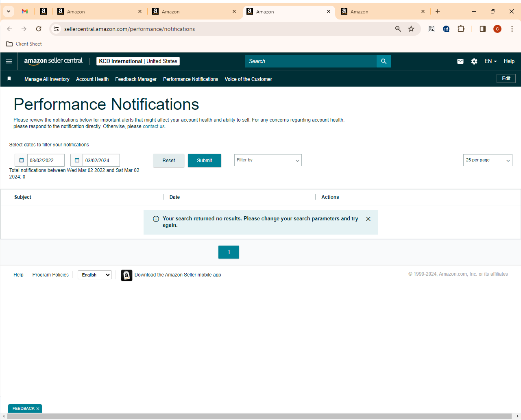Click the horizontal scrollbar
This screenshot has width=521, height=420.
coord(260,416)
